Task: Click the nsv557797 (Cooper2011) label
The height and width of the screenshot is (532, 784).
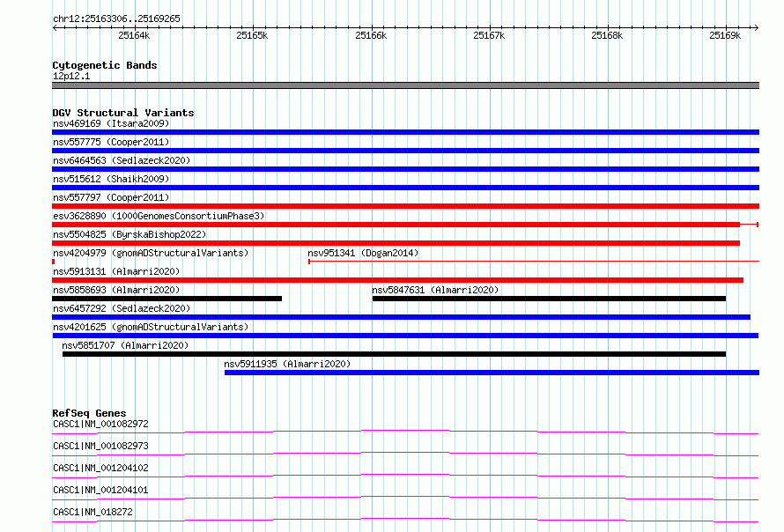Action: click(111, 197)
